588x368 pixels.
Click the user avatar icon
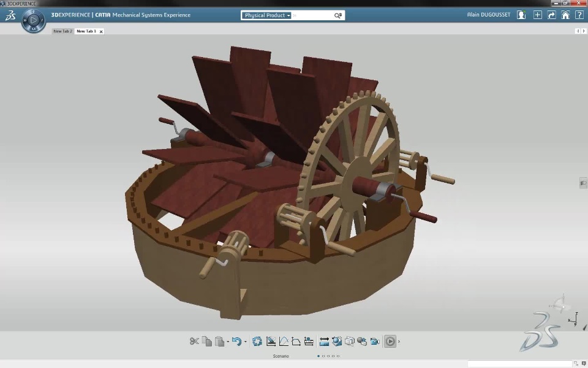[521, 15]
